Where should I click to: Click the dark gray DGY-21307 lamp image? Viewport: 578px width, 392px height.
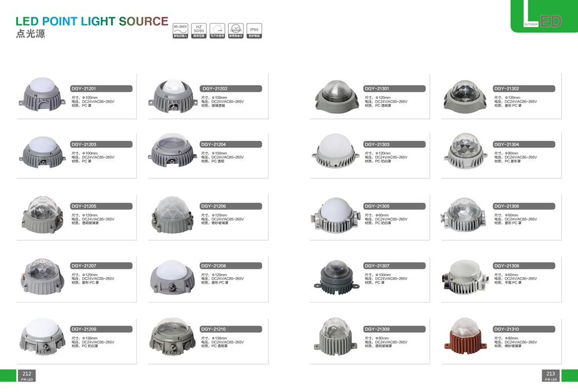pos(336,274)
